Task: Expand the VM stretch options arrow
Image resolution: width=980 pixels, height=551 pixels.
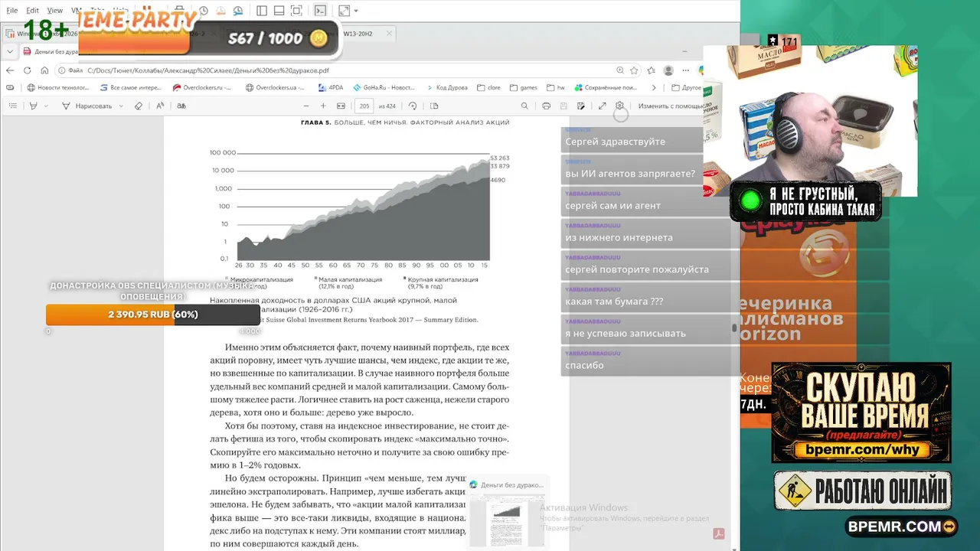Action: tap(356, 11)
